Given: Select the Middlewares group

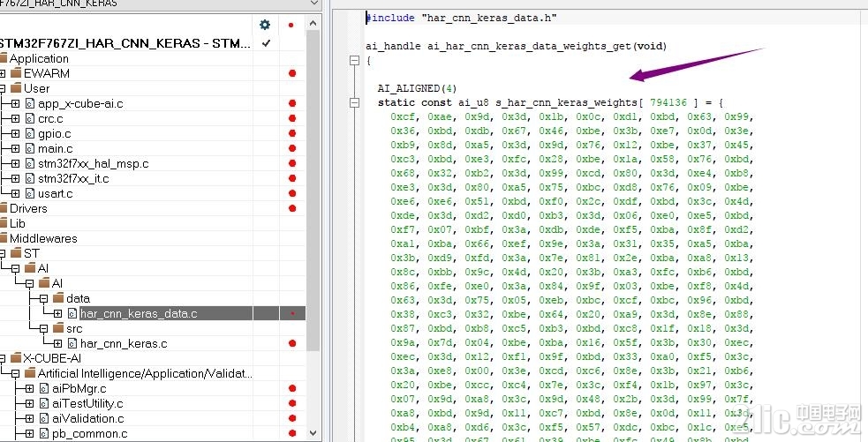Looking at the screenshot, I should click(x=43, y=238).
